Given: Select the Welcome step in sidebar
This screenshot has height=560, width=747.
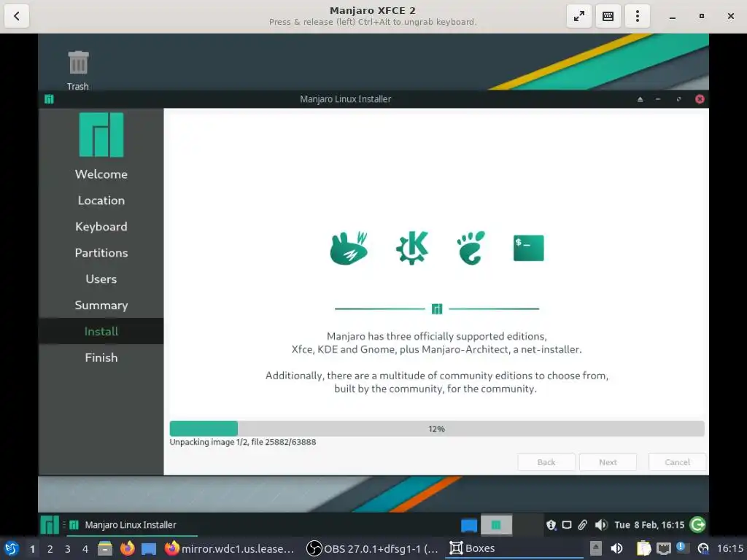Looking at the screenshot, I should click(101, 174).
